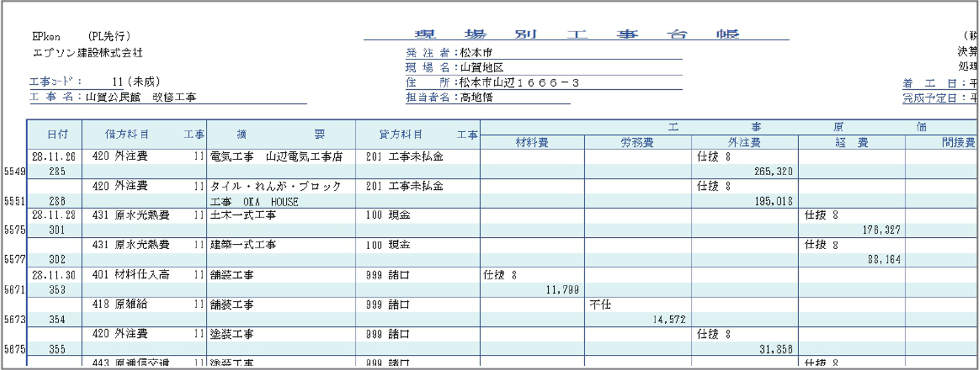Screen dimensions: 980x370
Task: Click the 電気工事 山辺電気工事店 description cell
Action: tap(277, 157)
